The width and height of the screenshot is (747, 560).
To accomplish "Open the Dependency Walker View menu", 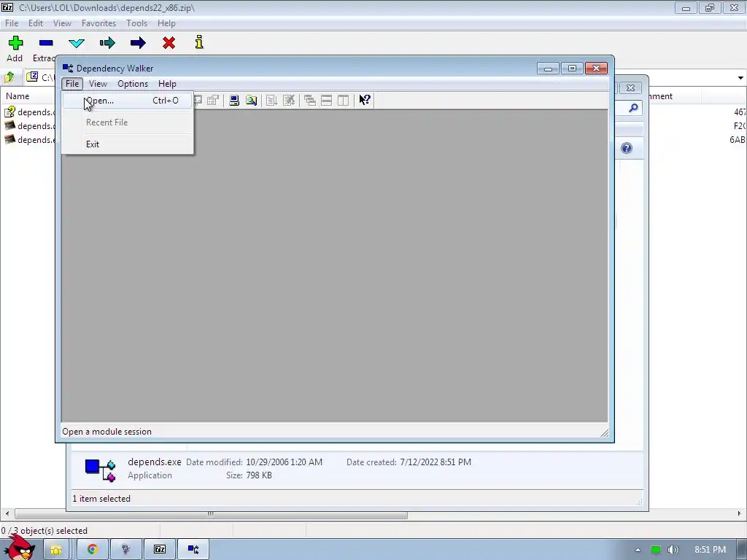I will coord(98,84).
